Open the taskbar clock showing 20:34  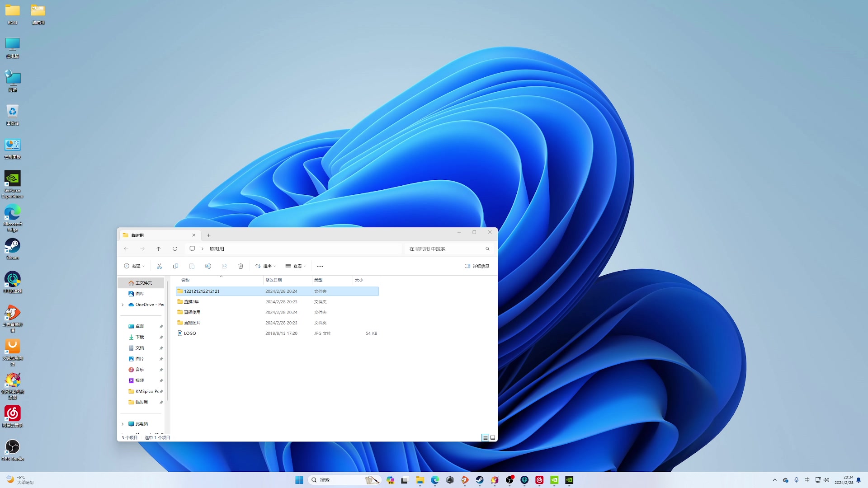click(x=844, y=480)
